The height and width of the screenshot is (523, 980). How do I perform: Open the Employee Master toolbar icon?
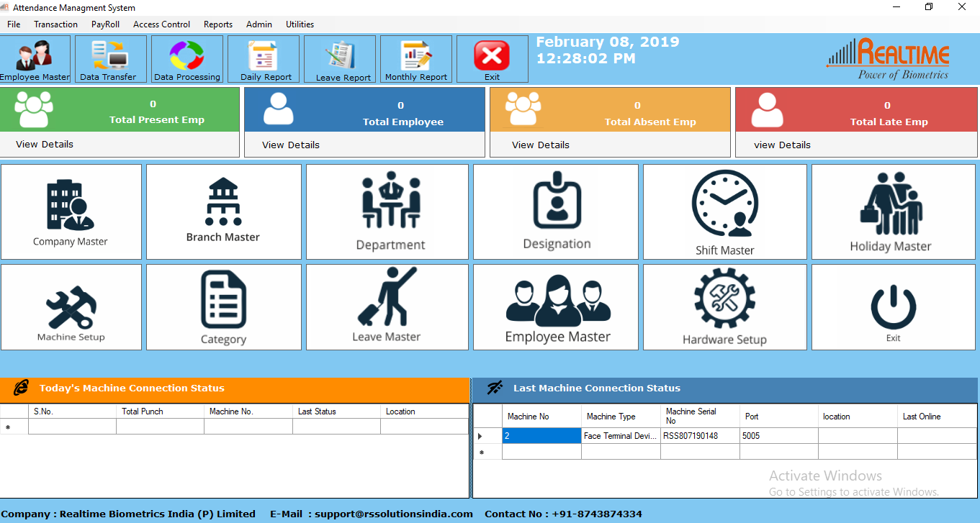point(35,58)
